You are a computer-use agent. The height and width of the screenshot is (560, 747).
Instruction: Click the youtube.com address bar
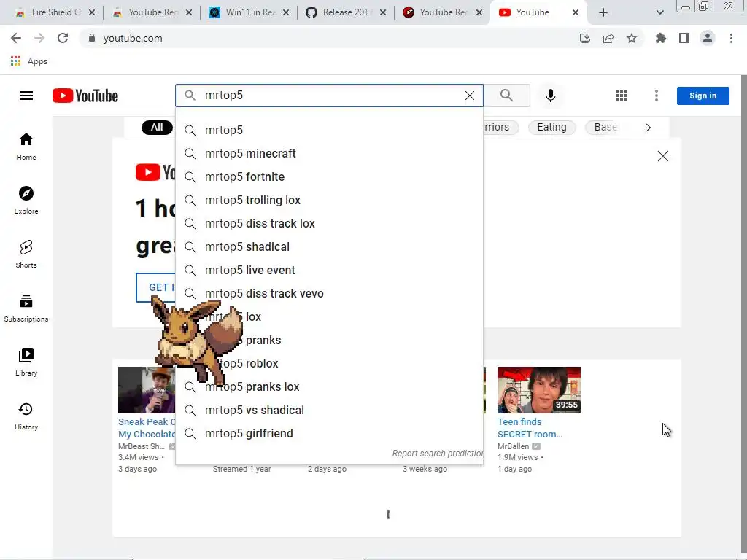click(329, 38)
